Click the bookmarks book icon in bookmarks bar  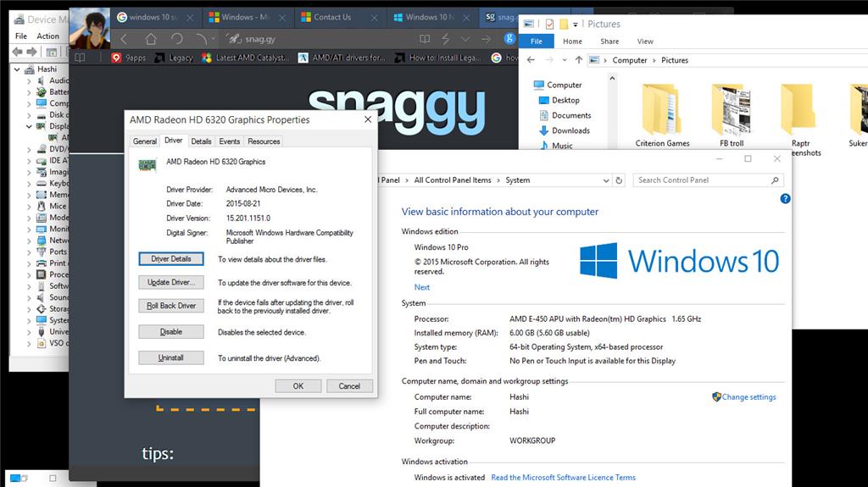click(x=81, y=58)
